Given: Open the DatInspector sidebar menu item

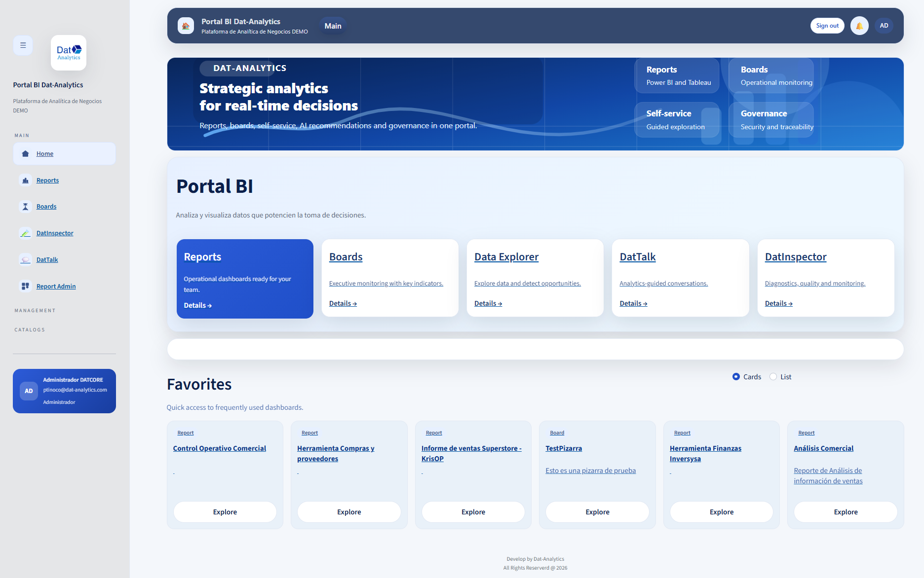Looking at the screenshot, I should point(64,233).
